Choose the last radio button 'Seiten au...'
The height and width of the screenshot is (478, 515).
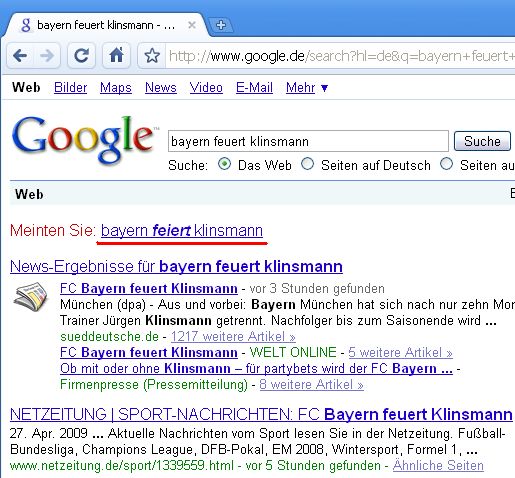coord(446,164)
